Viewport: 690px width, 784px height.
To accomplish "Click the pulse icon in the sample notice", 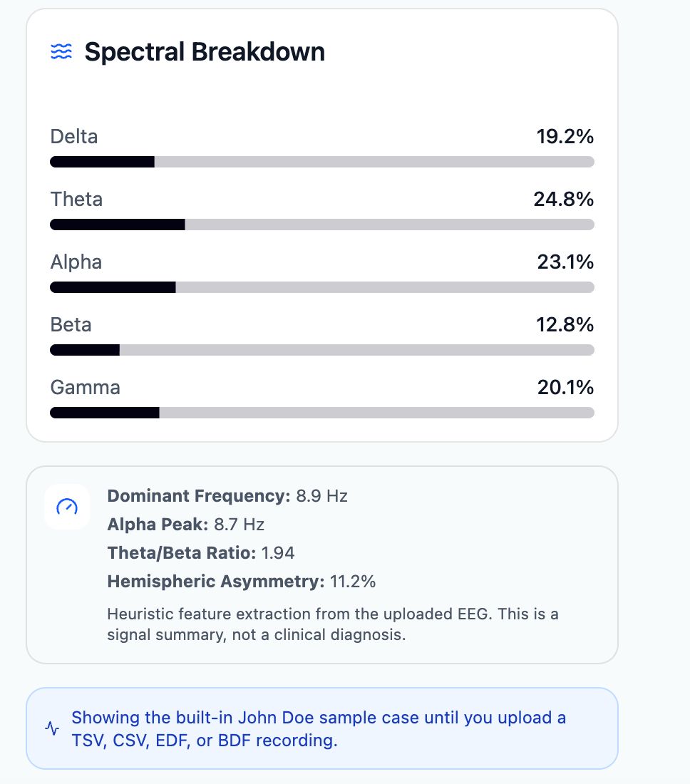I will click(x=52, y=728).
